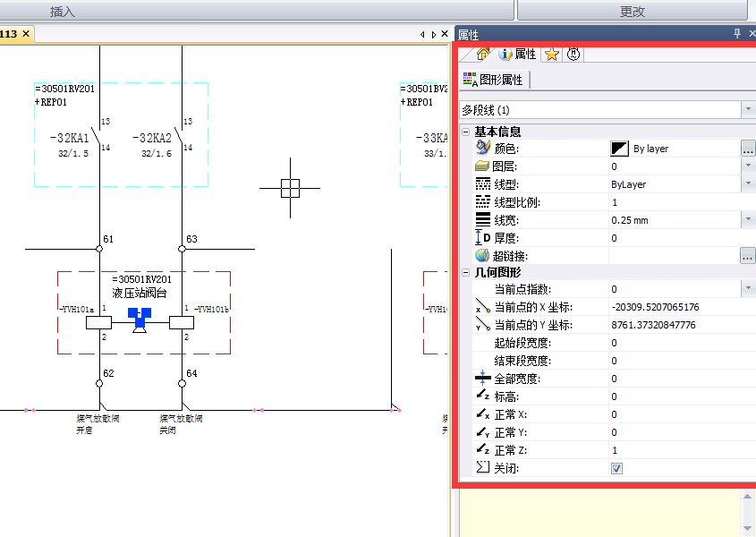This screenshot has height=537, width=756.
Task: Select the X coordinate value -20309.5207065176
Action: tap(655, 307)
